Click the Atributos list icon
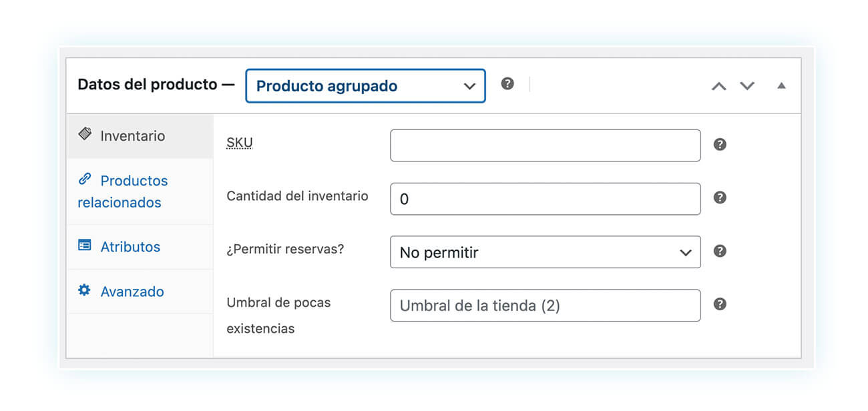The height and width of the screenshot is (411, 868). coord(84,245)
